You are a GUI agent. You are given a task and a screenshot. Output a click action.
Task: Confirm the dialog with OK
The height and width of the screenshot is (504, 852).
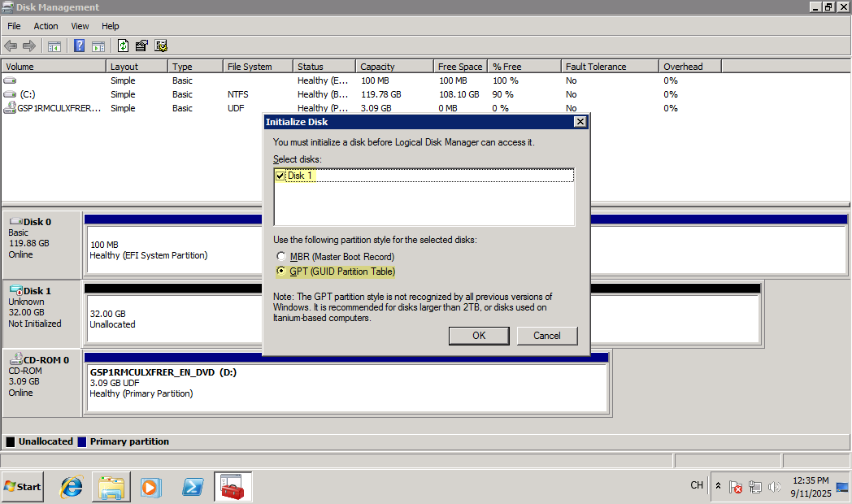479,336
